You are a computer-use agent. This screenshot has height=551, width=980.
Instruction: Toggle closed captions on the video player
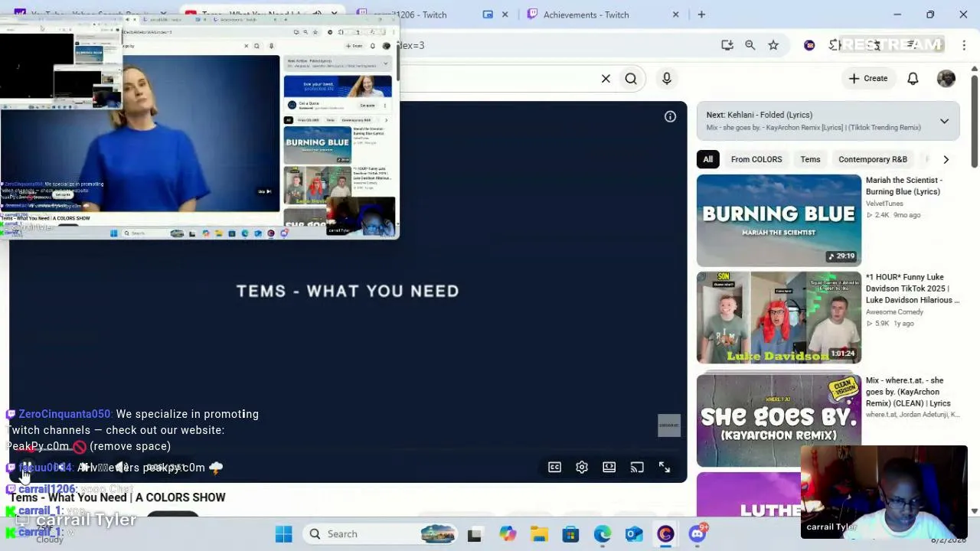click(x=554, y=467)
